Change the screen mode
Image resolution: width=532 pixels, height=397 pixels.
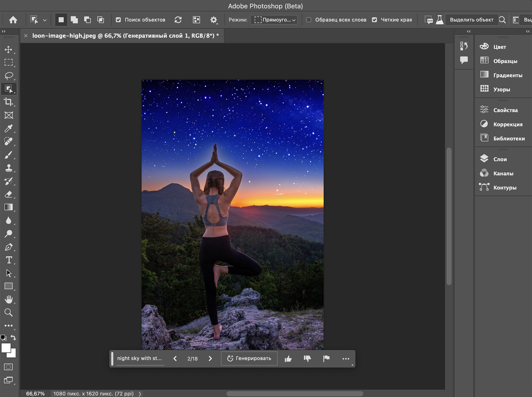9,380
